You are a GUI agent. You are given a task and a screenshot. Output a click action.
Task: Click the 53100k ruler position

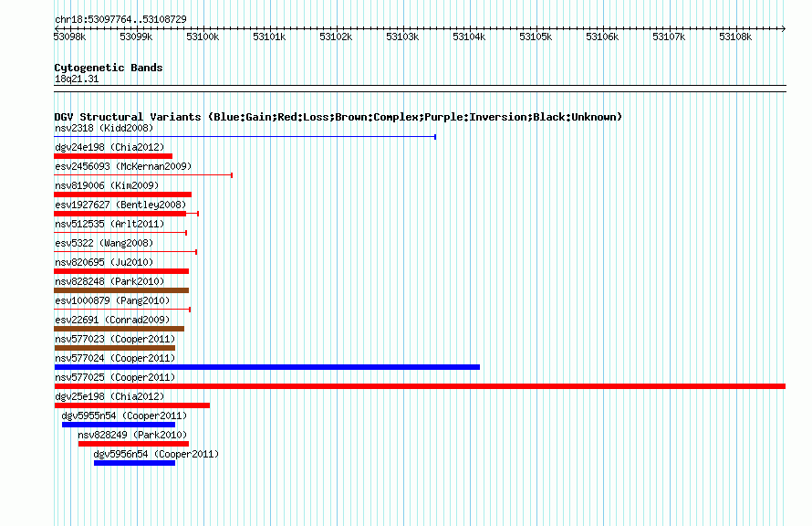203,37
